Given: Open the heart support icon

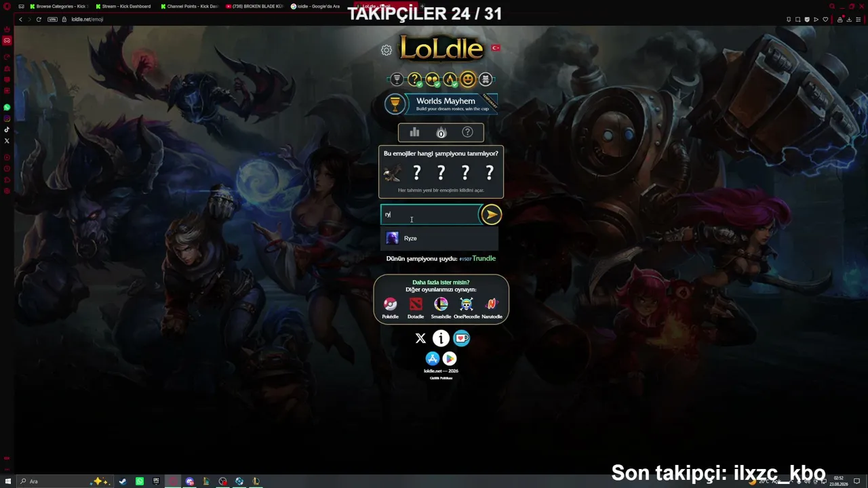Looking at the screenshot, I should (x=462, y=338).
